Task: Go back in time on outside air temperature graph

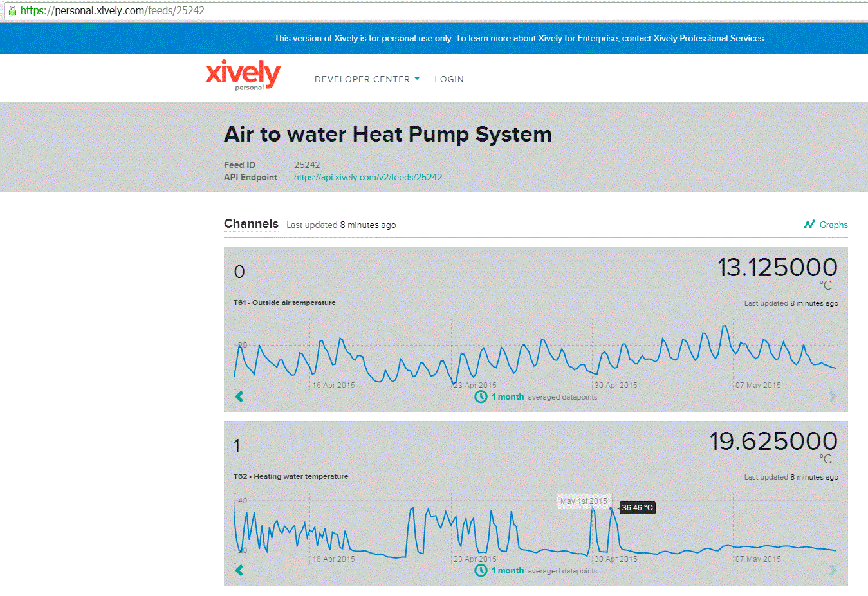Action: click(239, 396)
